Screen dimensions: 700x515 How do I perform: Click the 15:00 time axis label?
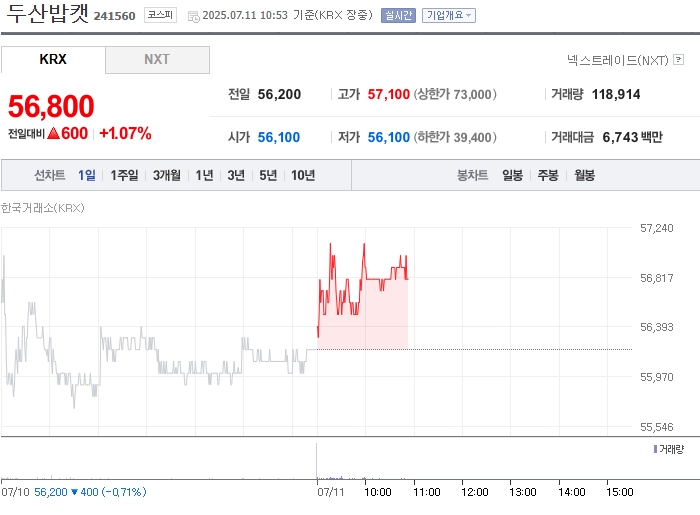coord(620,492)
